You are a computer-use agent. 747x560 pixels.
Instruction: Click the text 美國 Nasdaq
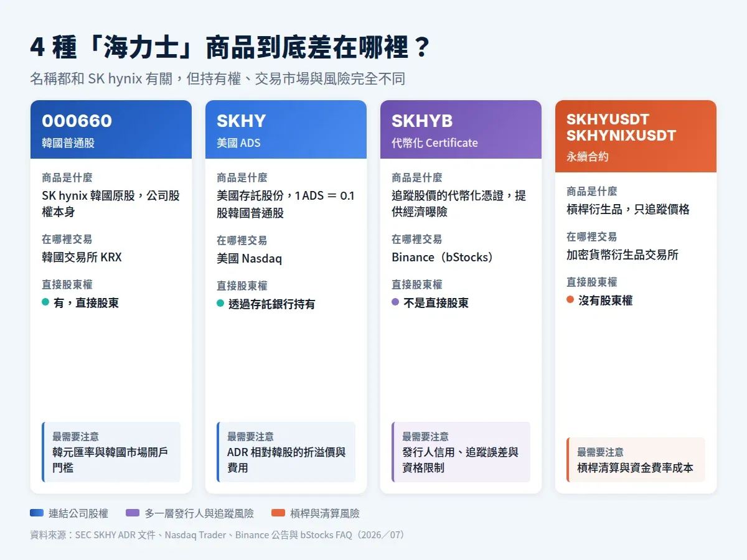coord(249,258)
